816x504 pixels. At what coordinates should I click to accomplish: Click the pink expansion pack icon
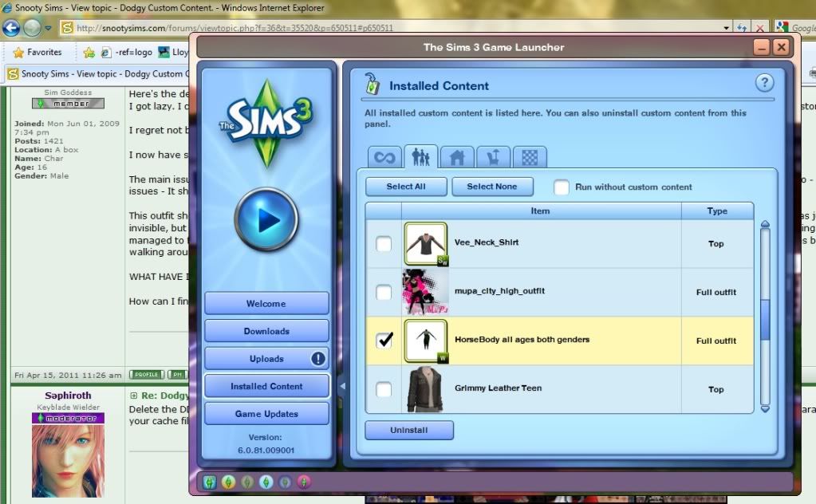coord(303,482)
